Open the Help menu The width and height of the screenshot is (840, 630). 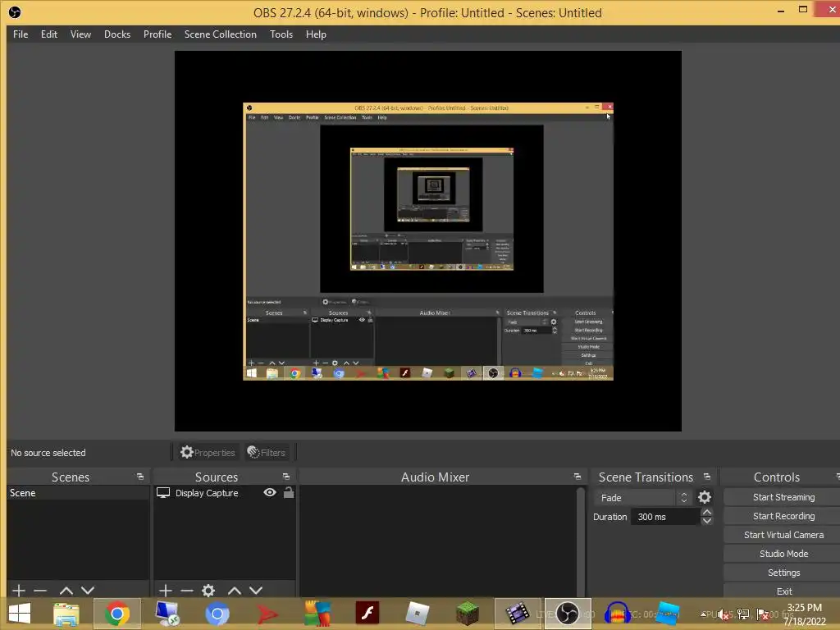pos(316,34)
